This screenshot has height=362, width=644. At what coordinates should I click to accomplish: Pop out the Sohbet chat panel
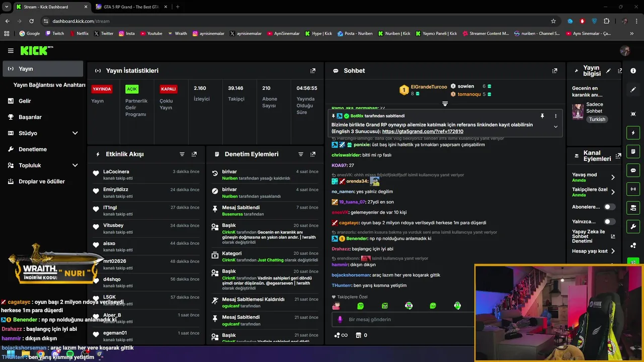554,71
